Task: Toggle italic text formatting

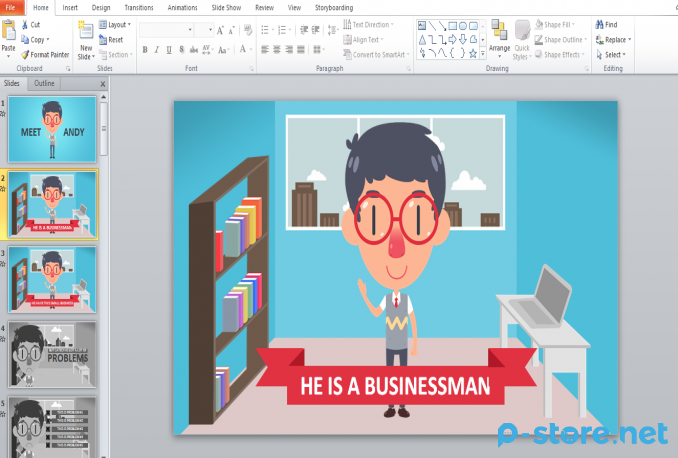Action: point(157,49)
